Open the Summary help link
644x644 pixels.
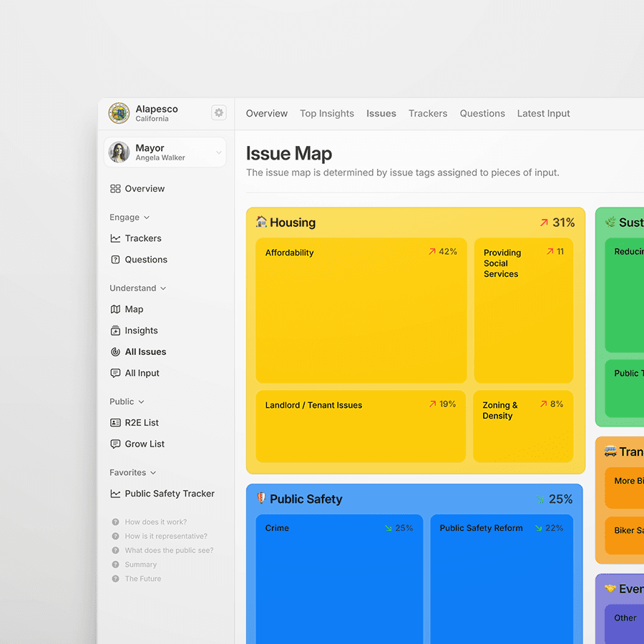[x=140, y=565]
